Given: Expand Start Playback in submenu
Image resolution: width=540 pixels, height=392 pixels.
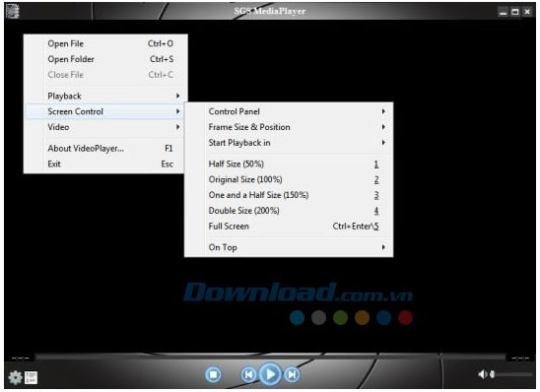Looking at the screenshot, I should [289, 143].
